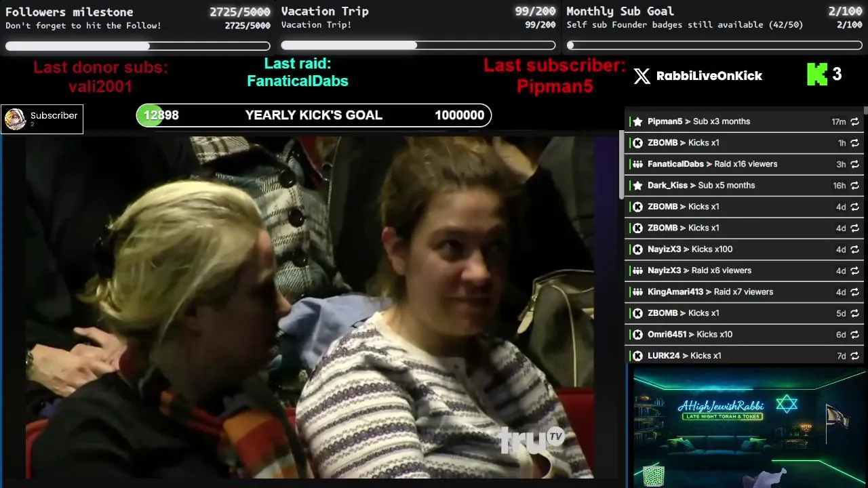Select the NayizX3 Kicks x100 row text

click(690, 249)
